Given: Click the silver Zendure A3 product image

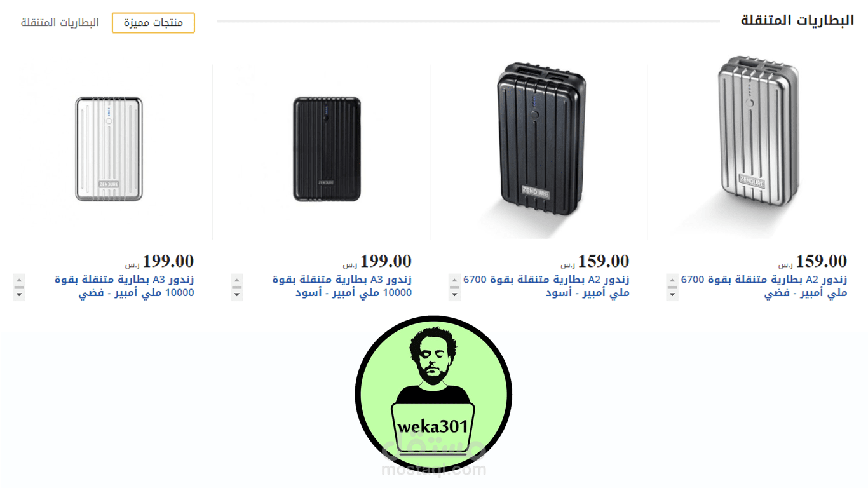Looking at the screenshot, I should (109, 149).
